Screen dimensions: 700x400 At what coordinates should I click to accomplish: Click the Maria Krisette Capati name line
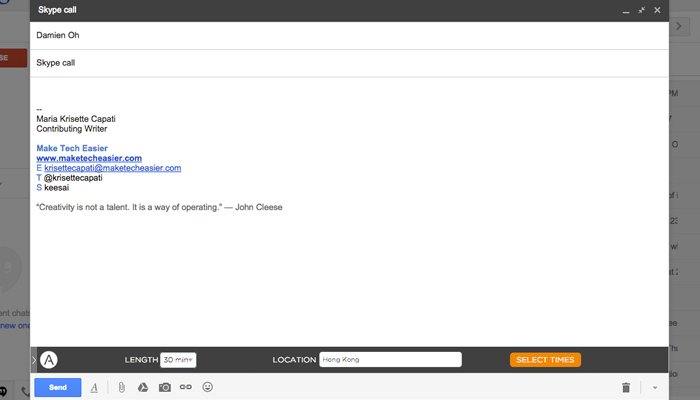tap(76, 119)
